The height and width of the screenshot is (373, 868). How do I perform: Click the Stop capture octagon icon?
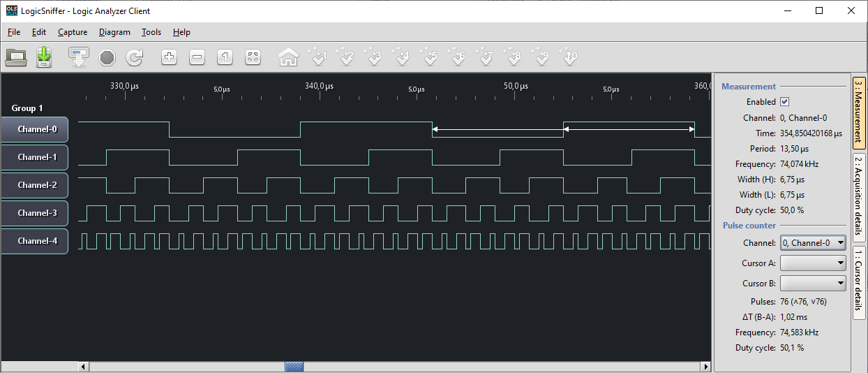(107, 58)
